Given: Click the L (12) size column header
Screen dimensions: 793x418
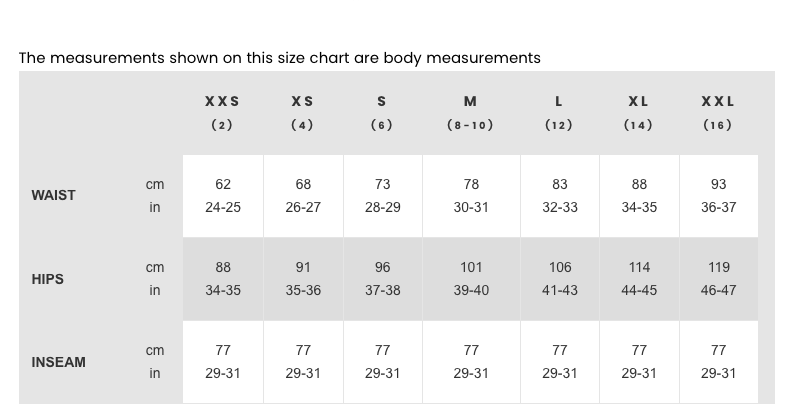Looking at the screenshot, I should click(559, 112).
